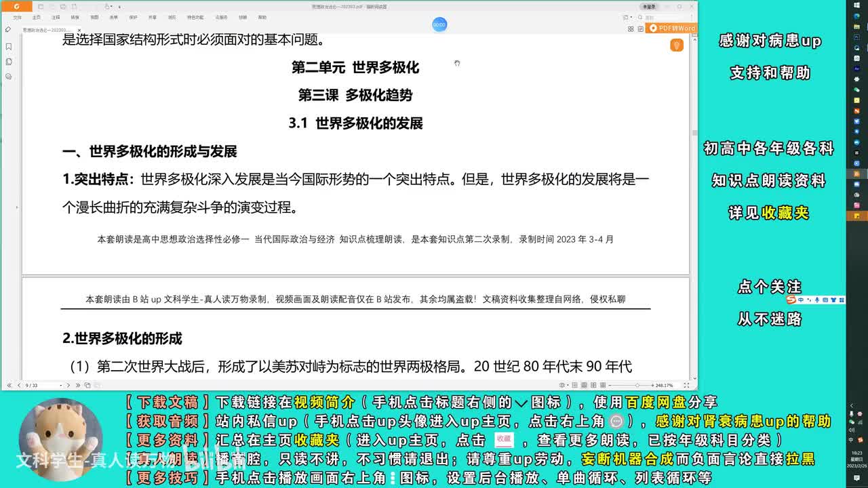Switch to the 主页 ribbon tab
Viewport: 868px width, 488px height.
pos(37,18)
